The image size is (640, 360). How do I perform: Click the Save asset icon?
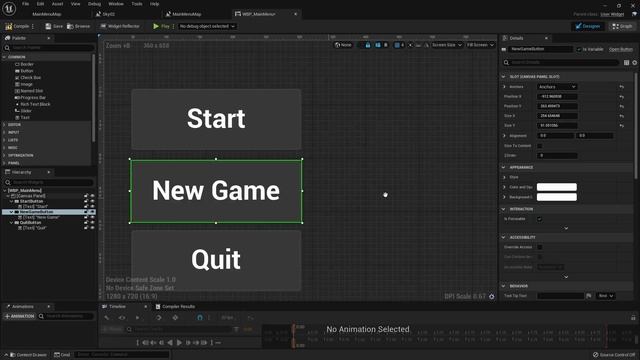point(49,26)
